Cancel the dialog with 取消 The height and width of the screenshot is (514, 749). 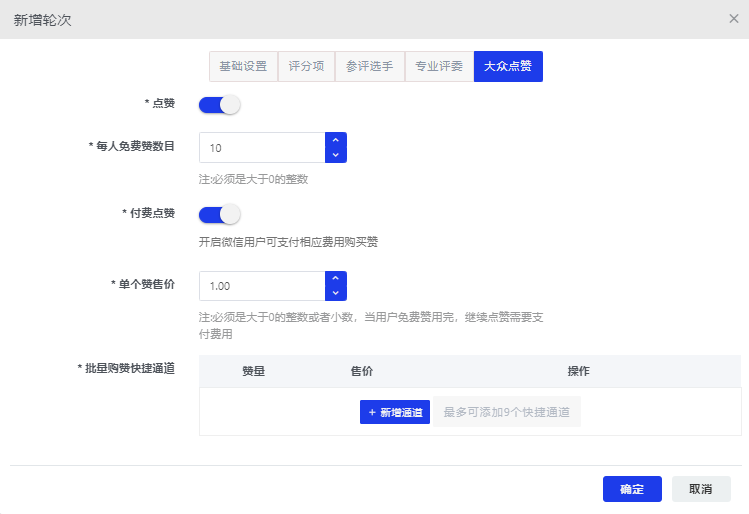click(701, 489)
